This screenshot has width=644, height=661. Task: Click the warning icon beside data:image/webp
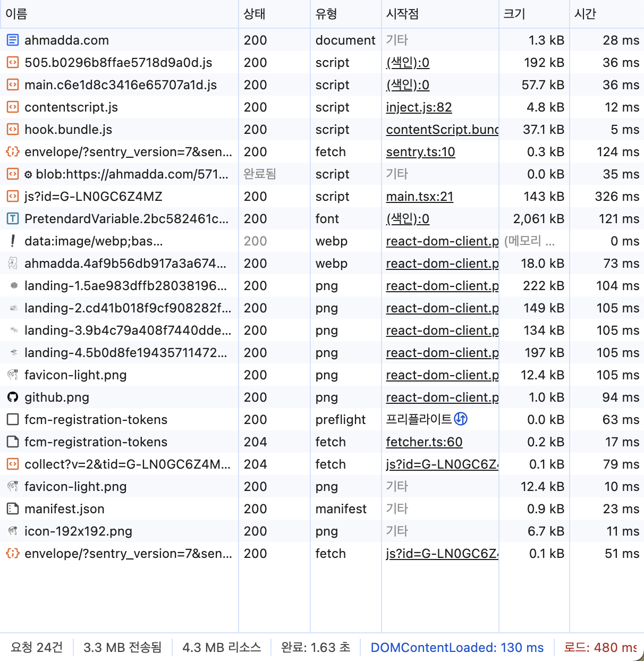tap(13, 241)
